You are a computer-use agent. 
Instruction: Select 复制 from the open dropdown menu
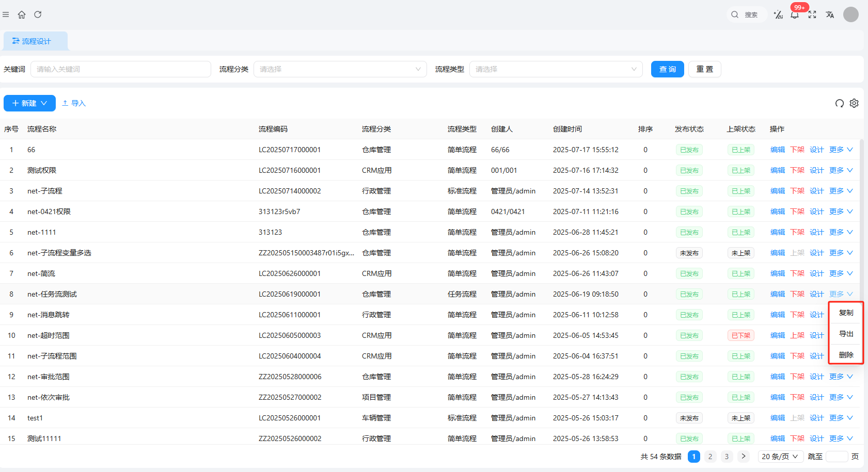(x=846, y=313)
